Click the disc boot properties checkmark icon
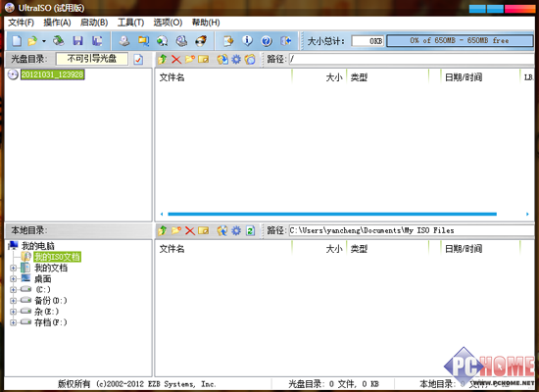Screen dimensions: 539x392 click(x=138, y=59)
